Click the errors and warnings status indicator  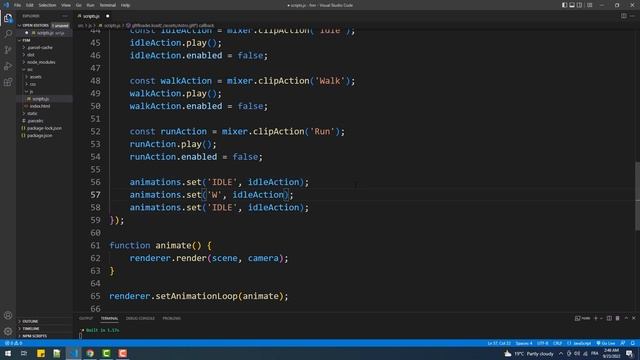pyautogui.click(x=13, y=343)
